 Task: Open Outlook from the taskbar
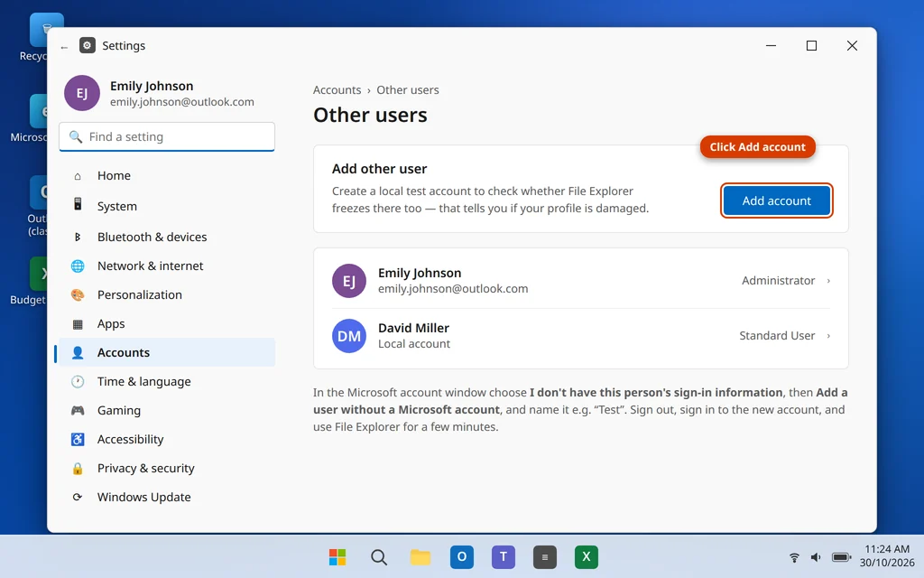pyautogui.click(x=462, y=556)
